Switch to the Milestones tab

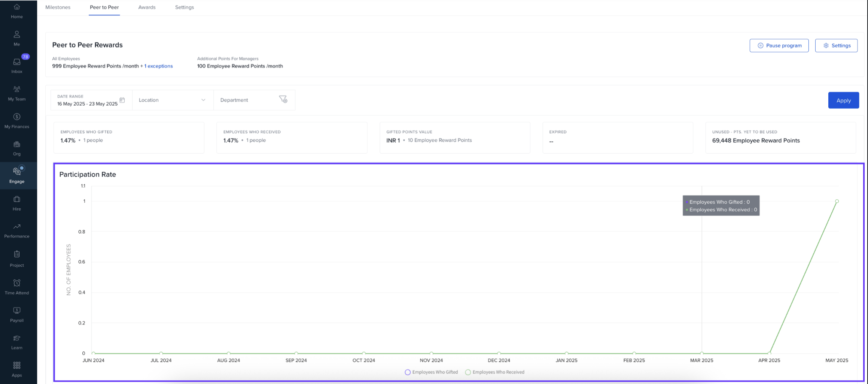click(58, 7)
